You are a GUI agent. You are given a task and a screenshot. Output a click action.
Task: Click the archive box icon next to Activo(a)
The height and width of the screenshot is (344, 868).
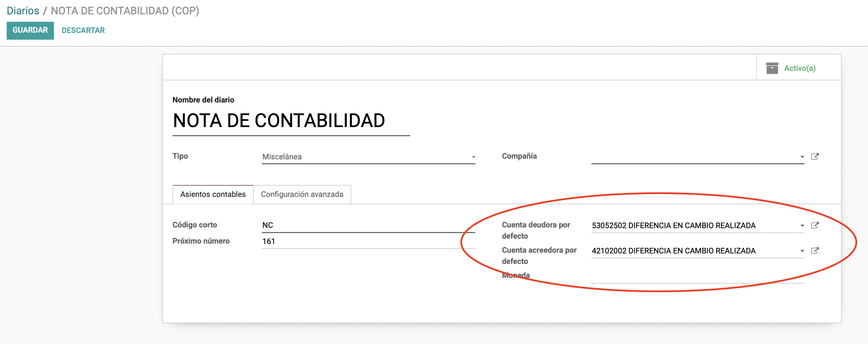tap(772, 68)
